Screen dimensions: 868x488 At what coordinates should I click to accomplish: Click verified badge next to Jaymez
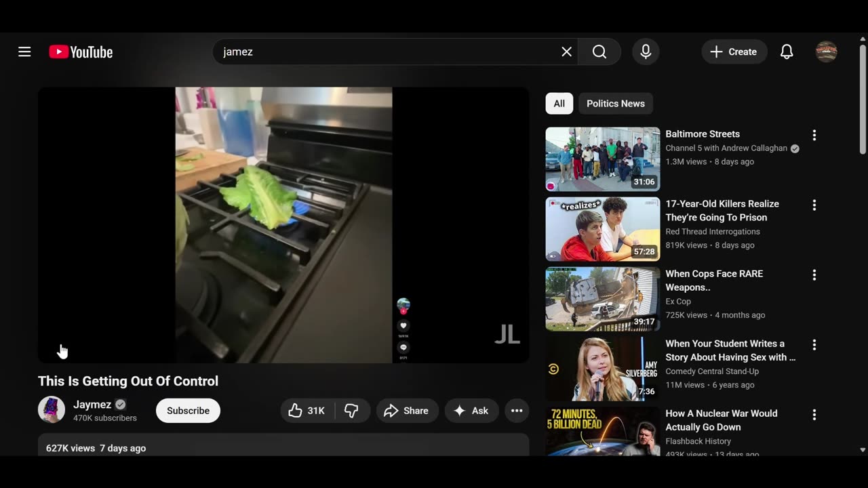(120, 405)
